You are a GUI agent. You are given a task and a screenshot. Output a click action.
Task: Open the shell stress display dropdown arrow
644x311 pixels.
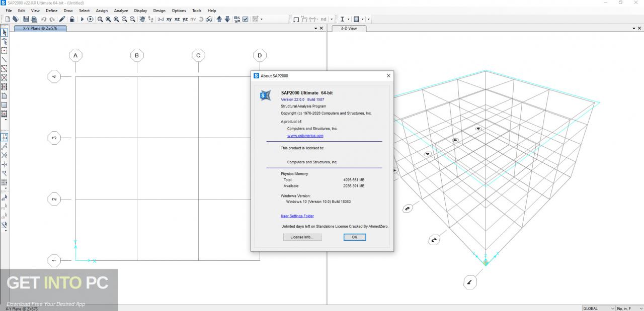362,19
